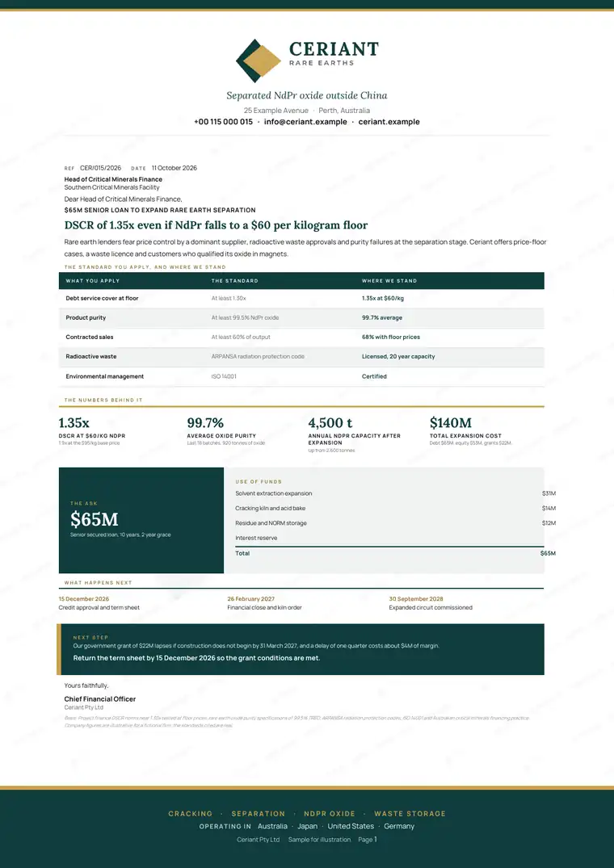
Task: Click the 'Product purity' row label
Action: pos(86,318)
